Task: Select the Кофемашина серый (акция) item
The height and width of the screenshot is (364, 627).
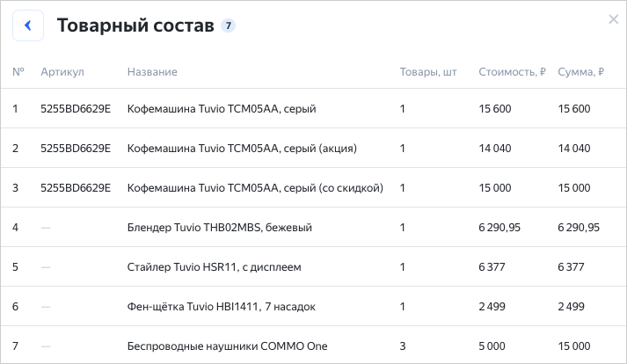Action: [x=242, y=149]
